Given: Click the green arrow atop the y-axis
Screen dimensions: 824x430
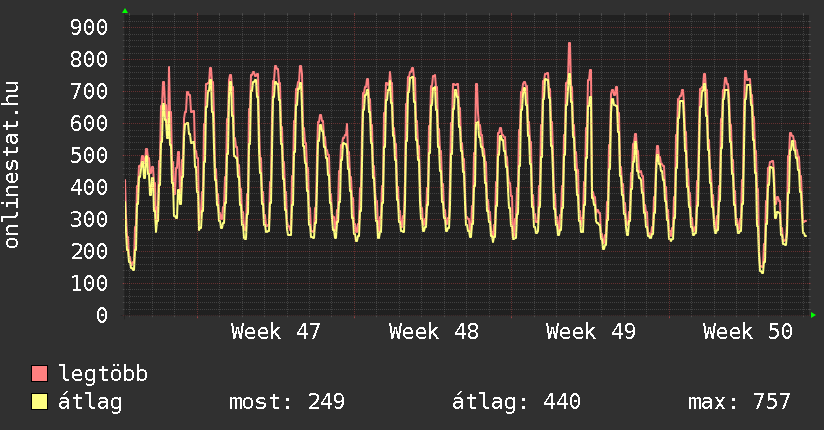Looking at the screenshot, I should pos(125,11).
